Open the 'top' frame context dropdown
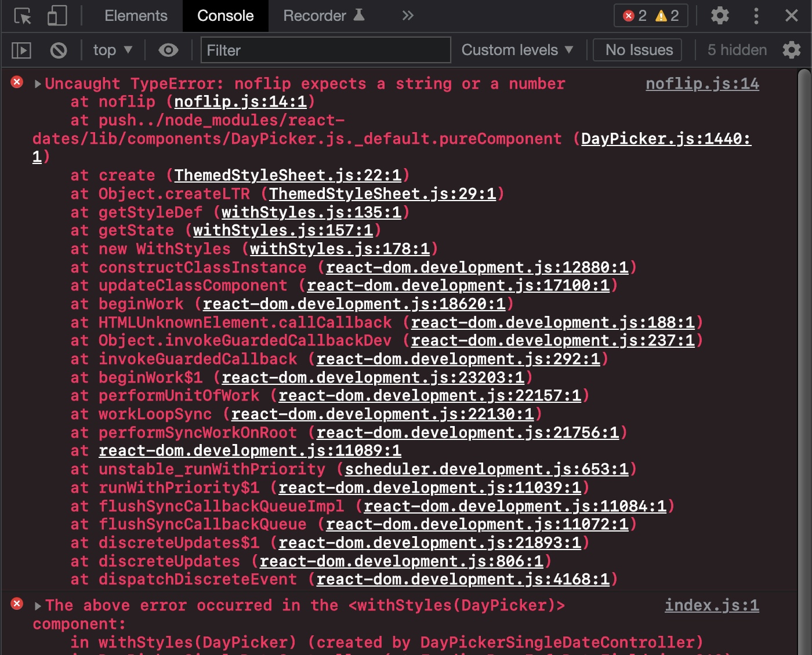This screenshot has height=655, width=812. pyautogui.click(x=112, y=50)
